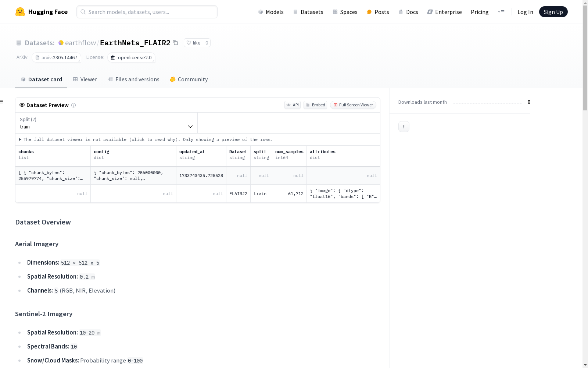Open the Community tab

click(x=189, y=79)
